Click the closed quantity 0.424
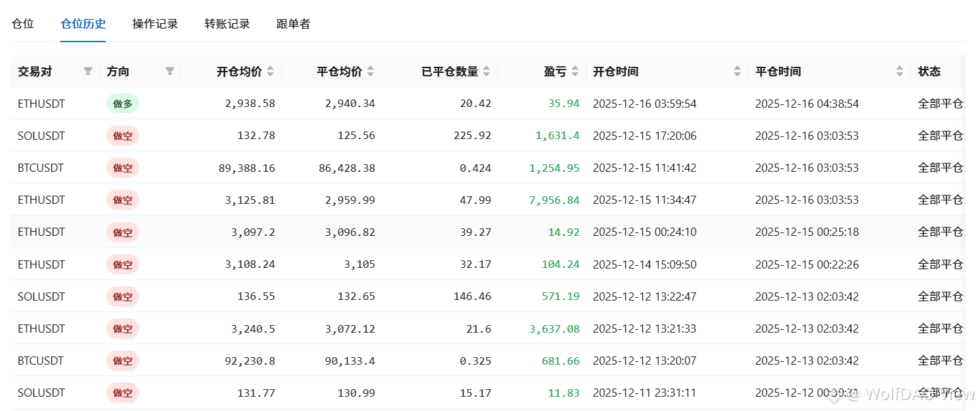Screen dimensions: 980x411 pos(475,168)
